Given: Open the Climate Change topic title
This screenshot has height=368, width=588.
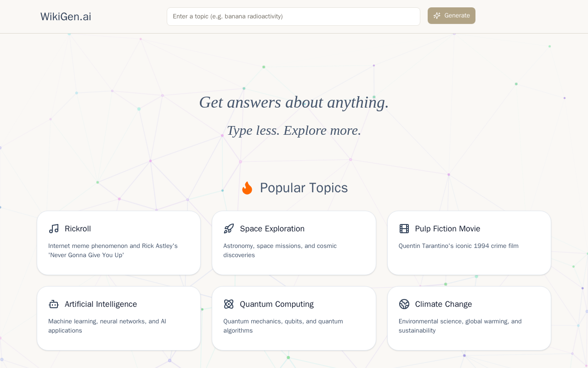Looking at the screenshot, I should [443, 304].
